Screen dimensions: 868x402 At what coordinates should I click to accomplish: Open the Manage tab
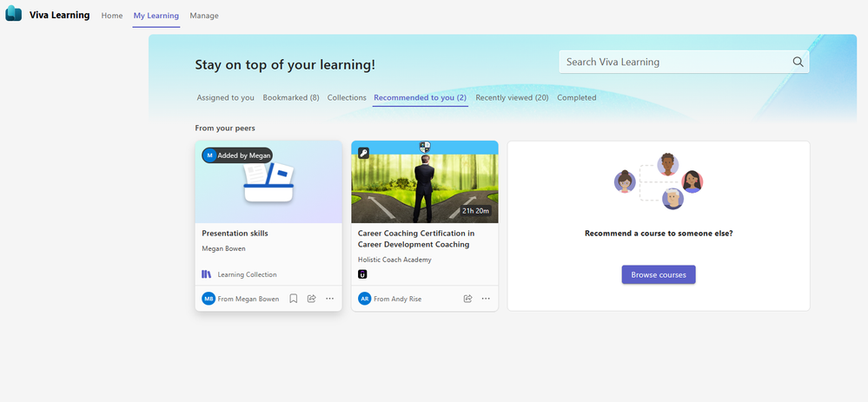click(204, 16)
